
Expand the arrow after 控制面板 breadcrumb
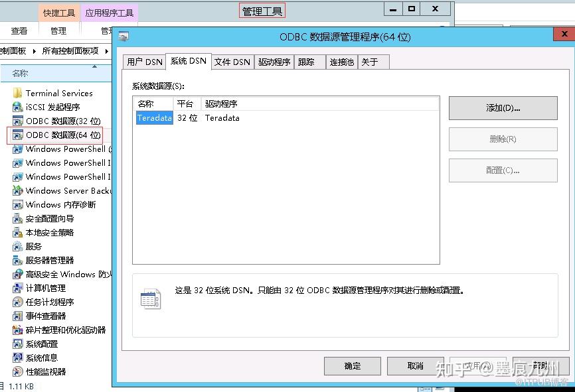click(x=34, y=51)
